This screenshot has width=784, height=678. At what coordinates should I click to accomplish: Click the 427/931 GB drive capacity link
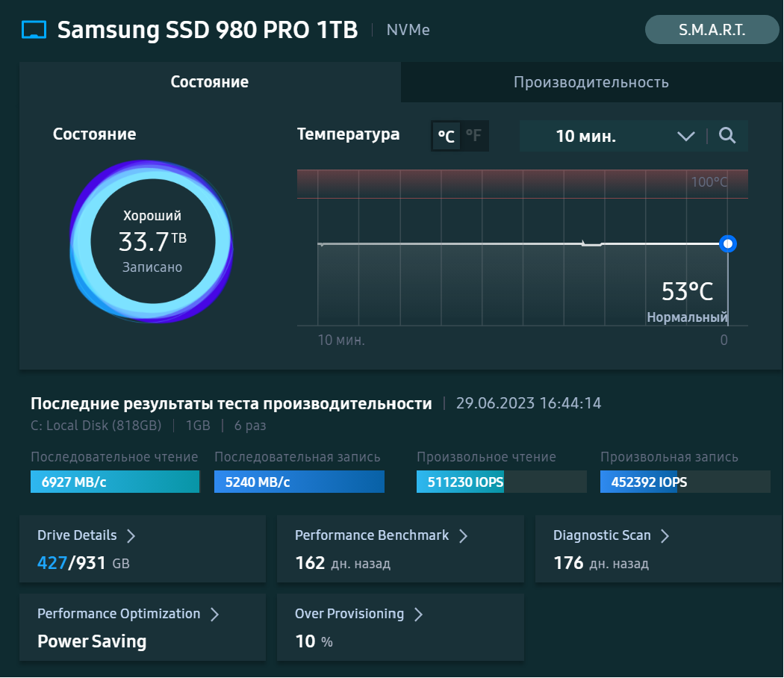click(83, 563)
